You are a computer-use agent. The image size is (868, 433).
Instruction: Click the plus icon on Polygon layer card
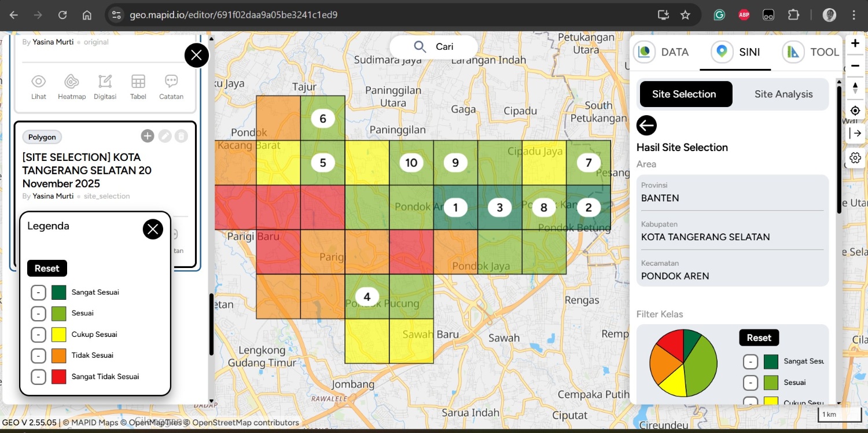click(x=148, y=136)
